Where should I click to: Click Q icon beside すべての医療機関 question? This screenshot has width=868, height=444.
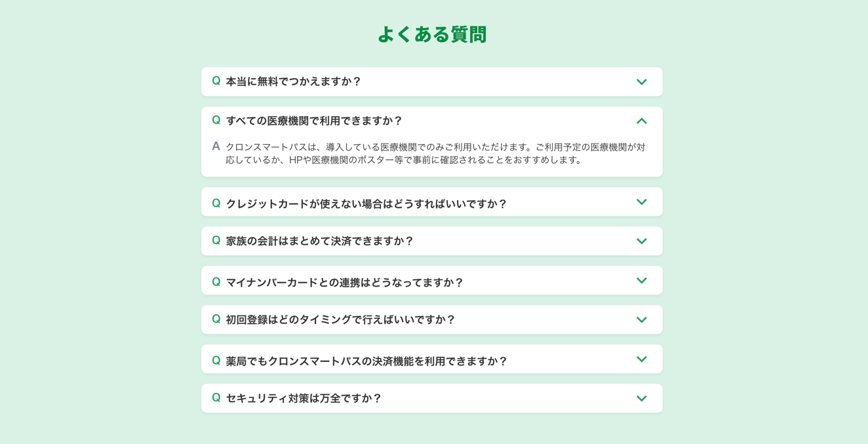(x=216, y=120)
